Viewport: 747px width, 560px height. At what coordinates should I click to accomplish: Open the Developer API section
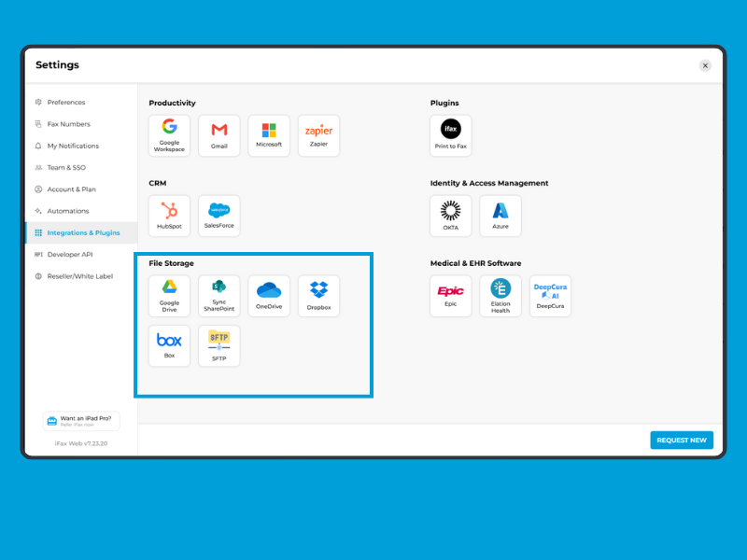coord(81,254)
